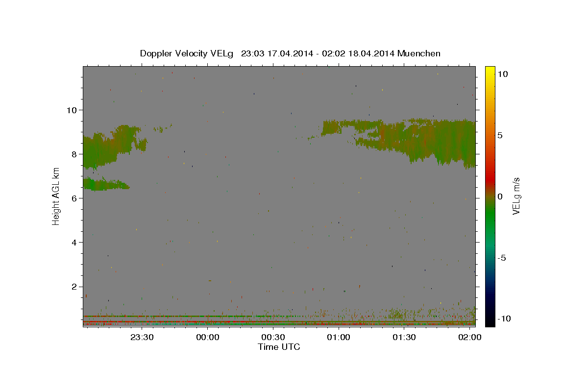Click the colorbar value -10 label

pyautogui.click(x=503, y=318)
